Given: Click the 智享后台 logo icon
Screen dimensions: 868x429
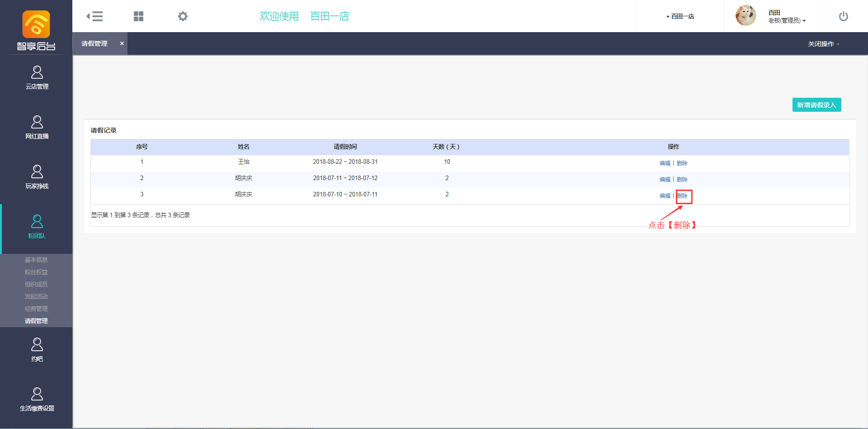Looking at the screenshot, I should click(36, 24).
